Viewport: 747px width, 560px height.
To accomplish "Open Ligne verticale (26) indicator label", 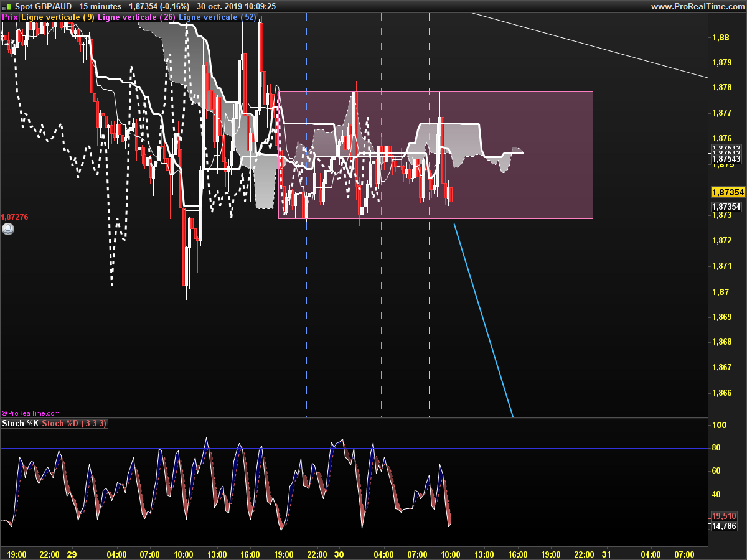I will click(x=137, y=17).
